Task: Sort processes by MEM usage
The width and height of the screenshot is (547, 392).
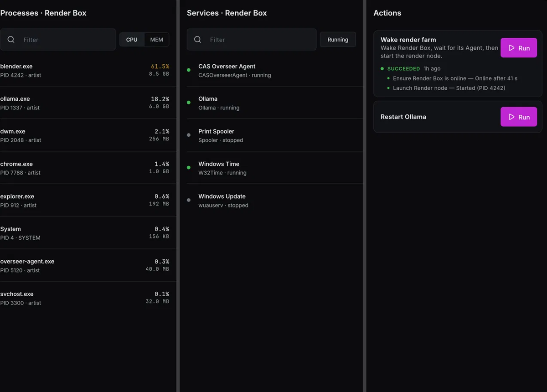Action: tap(156, 40)
